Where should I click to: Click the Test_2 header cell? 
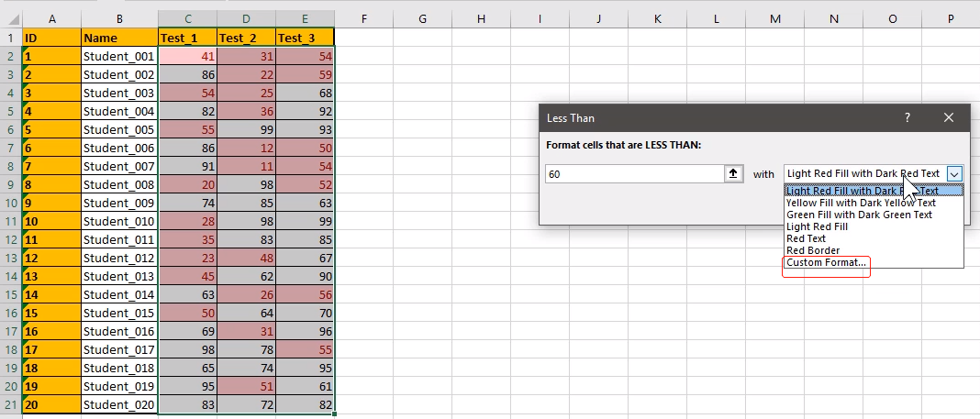tap(246, 39)
